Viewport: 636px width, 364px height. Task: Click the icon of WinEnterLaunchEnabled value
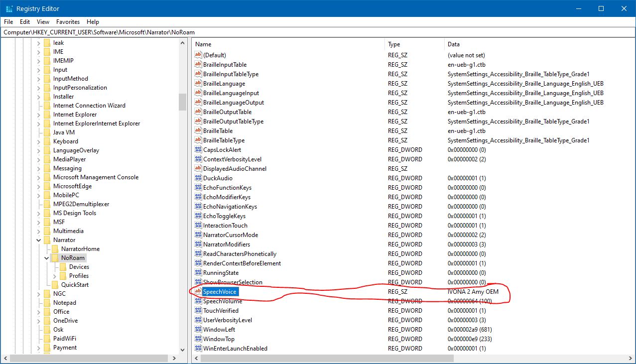pyautogui.click(x=198, y=349)
